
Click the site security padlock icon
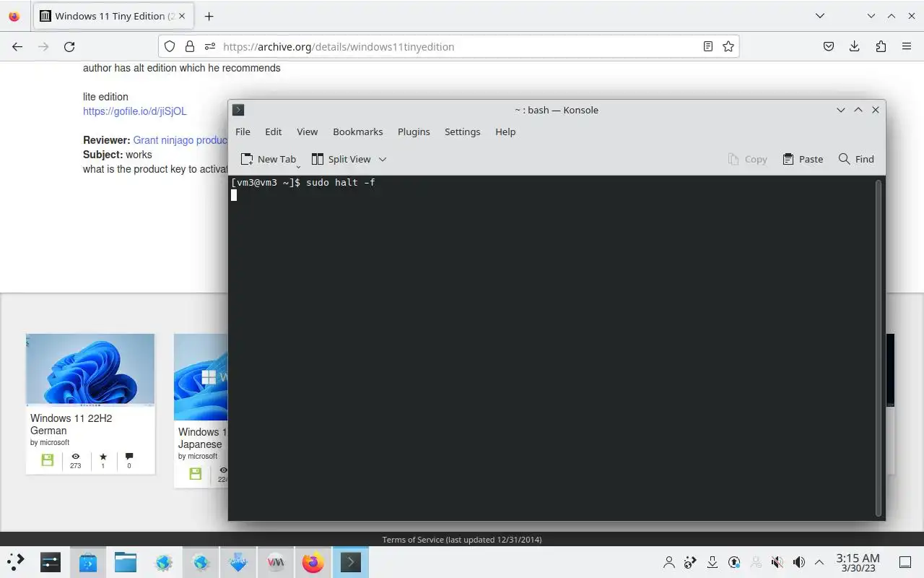[x=190, y=46]
